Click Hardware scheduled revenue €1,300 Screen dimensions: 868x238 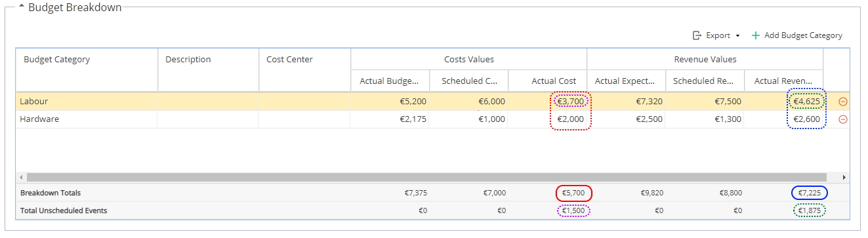(728, 119)
